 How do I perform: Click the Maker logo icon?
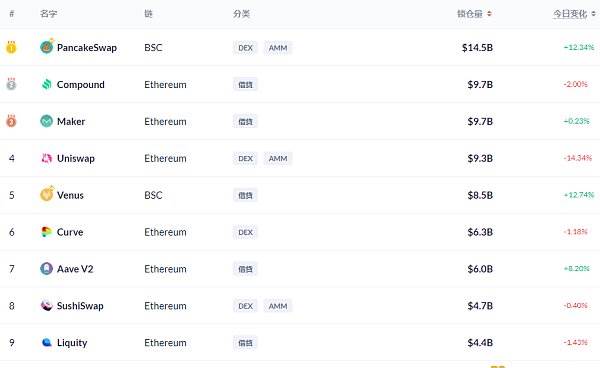click(x=47, y=121)
